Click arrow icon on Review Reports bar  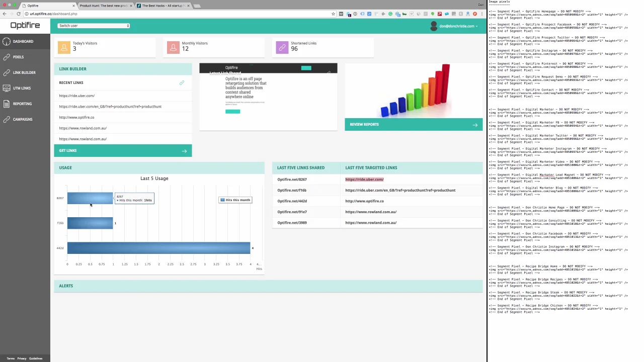click(x=475, y=125)
